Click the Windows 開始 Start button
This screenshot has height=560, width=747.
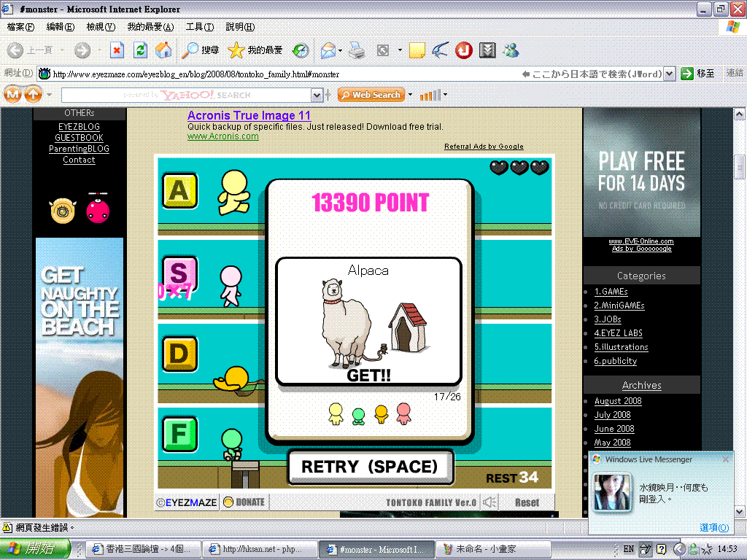pos(35,548)
